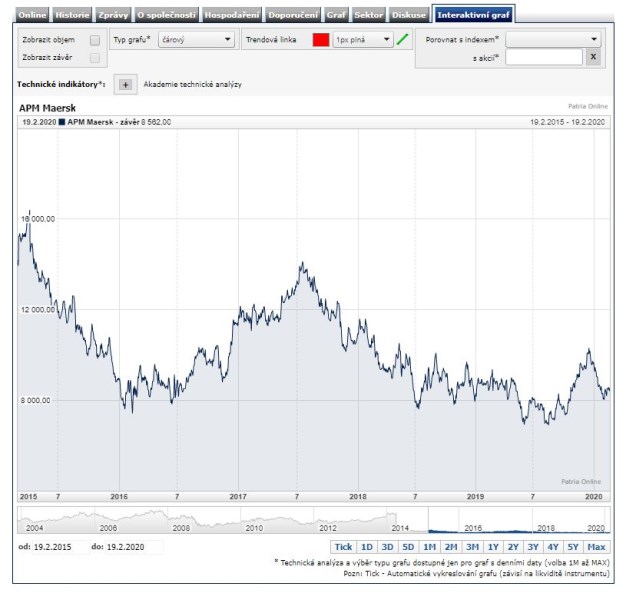Viewport: 626px width, 600px height.
Task: Pick the red trend line color swatch
Action: pos(320,40)
